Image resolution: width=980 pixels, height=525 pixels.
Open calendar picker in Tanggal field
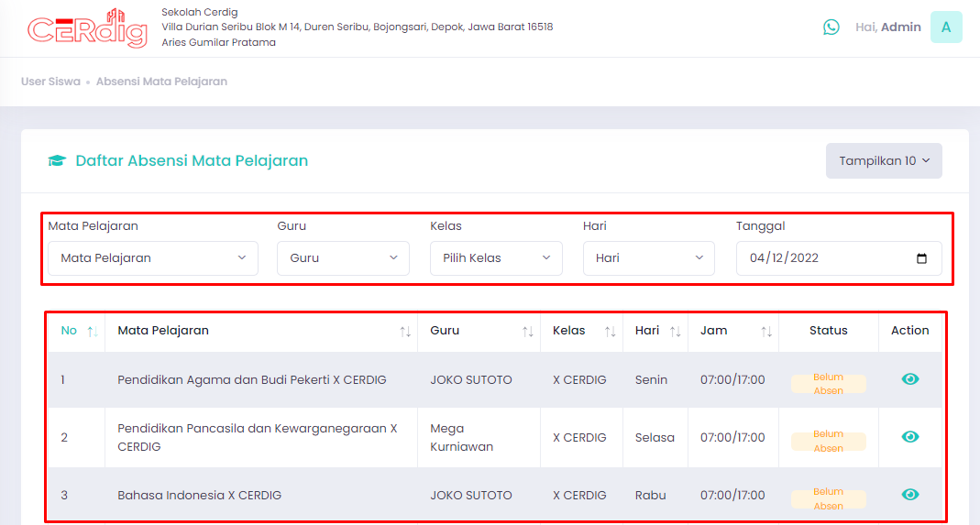point(921,258)
